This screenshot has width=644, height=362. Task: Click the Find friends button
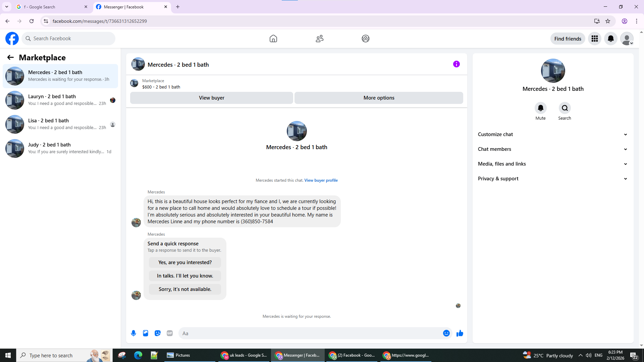point(568,39)
